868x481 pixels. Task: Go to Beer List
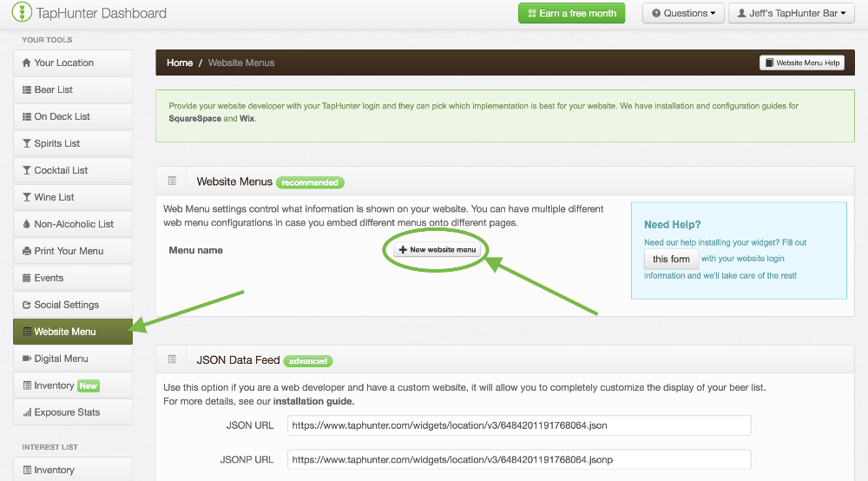(x=73, y=89)
